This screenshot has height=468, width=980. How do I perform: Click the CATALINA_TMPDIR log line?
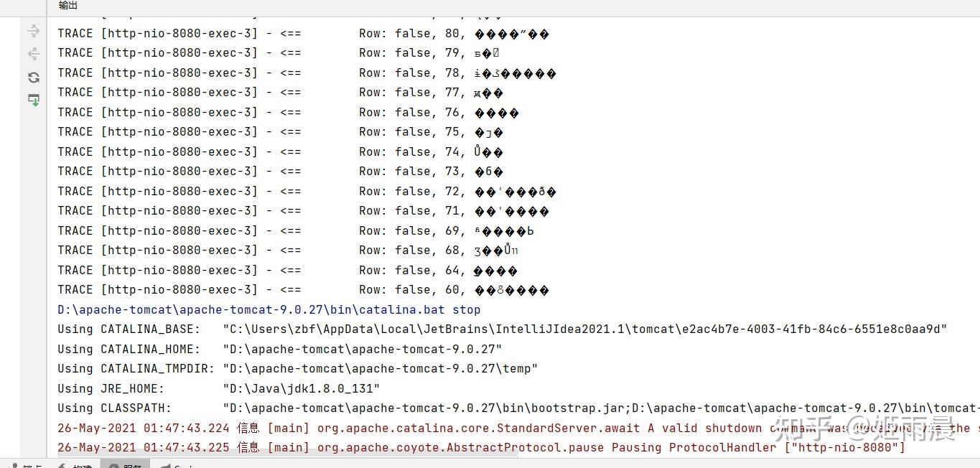(x=297, y=369)
